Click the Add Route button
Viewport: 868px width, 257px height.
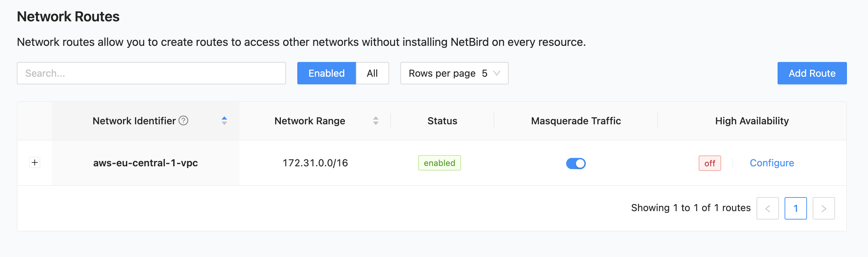click(x=812, y=73)
